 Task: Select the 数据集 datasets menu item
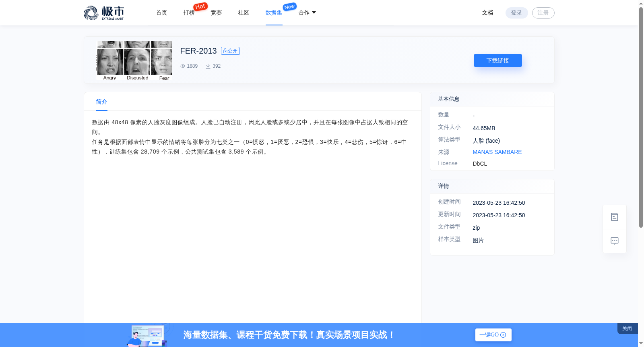pyautogui.click(x=274, y=13)
